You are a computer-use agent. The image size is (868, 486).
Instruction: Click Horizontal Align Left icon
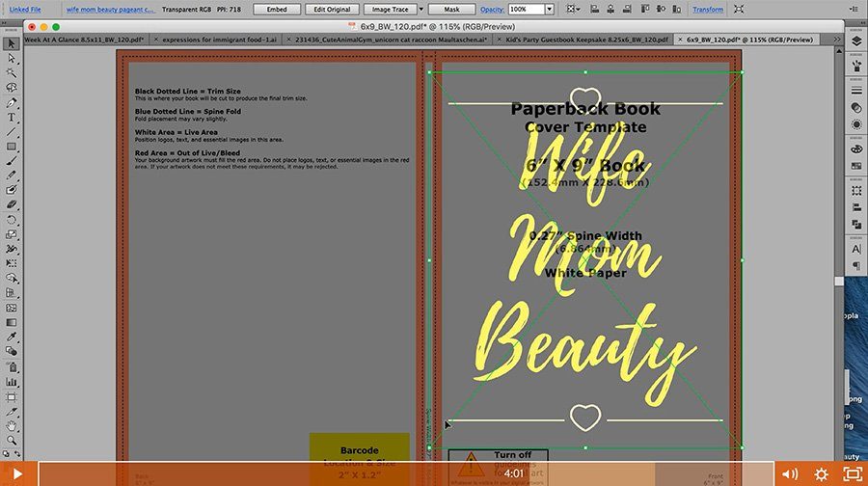[594, 10]
